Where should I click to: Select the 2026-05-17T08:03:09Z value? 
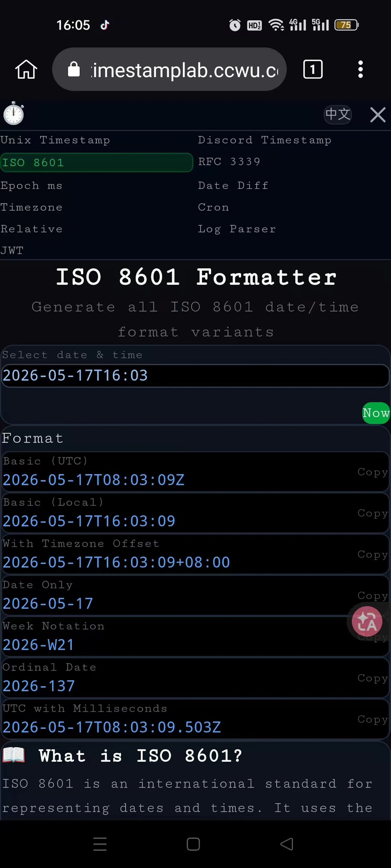click(93, 480)
